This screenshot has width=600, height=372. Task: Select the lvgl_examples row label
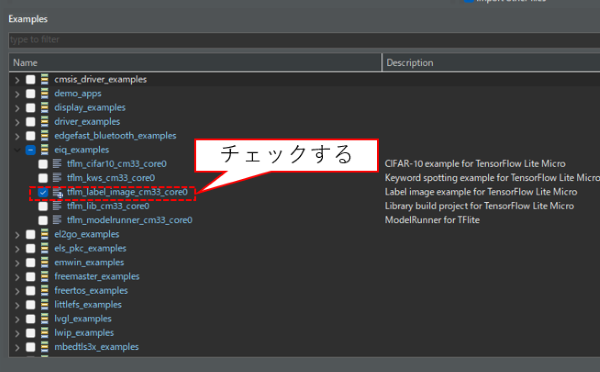tap(83, 319)
